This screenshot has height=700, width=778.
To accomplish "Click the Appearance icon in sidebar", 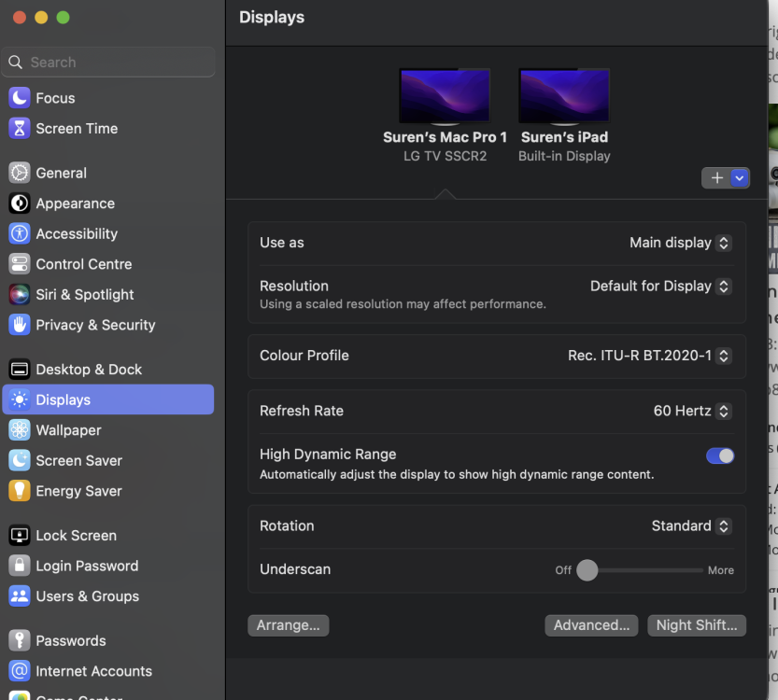I will coord(20,203).
